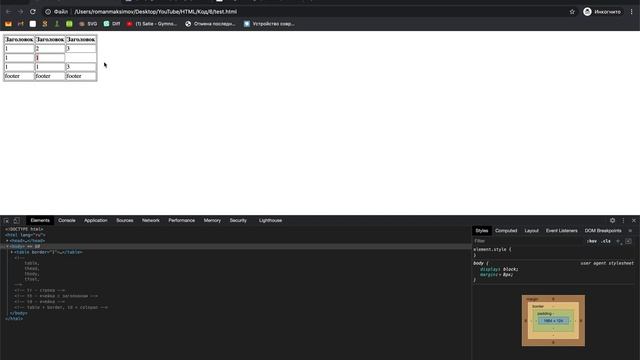640x360 pixels.
Task: Open the Event Listeners pane tab
Action: (562, 231)
